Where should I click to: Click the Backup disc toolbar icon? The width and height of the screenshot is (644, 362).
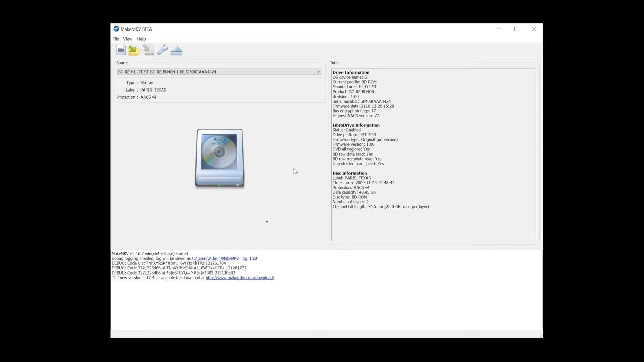149,50
